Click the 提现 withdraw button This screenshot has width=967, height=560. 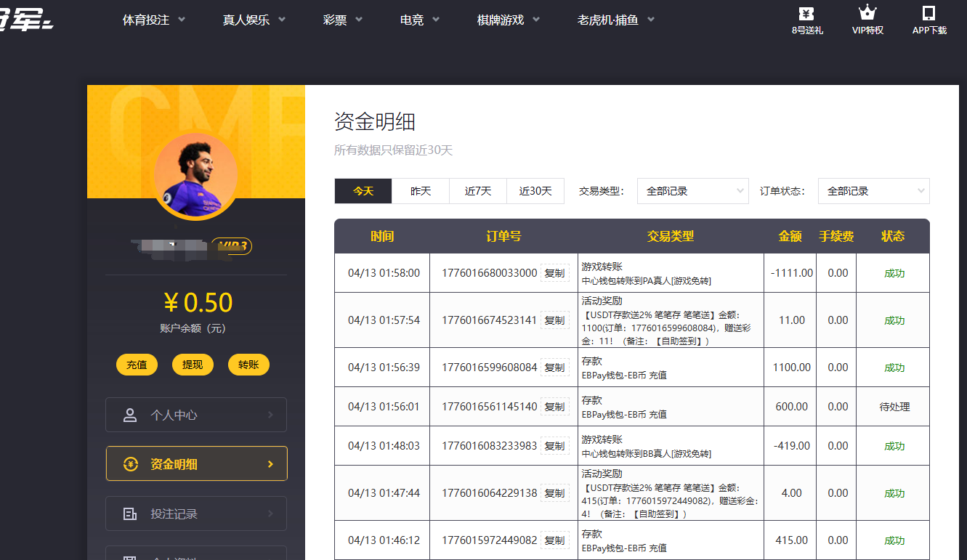coord(193,365)
